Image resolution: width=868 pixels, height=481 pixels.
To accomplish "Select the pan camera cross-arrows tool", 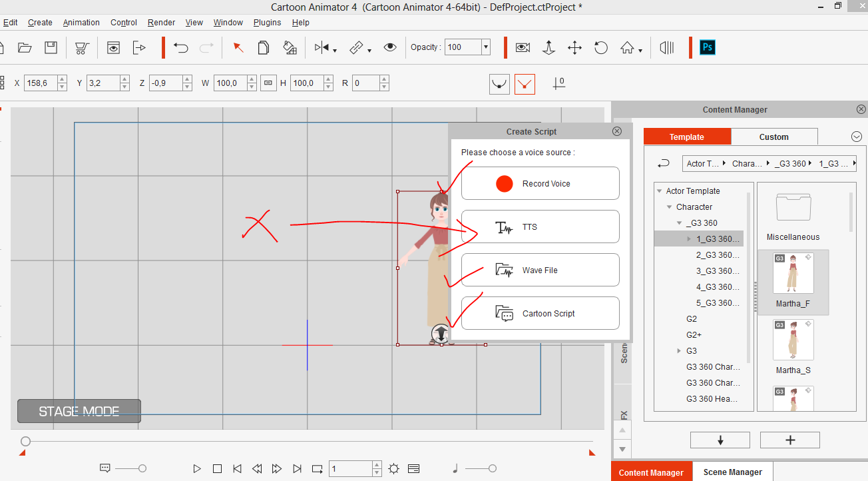I will [x=574, y=47].
